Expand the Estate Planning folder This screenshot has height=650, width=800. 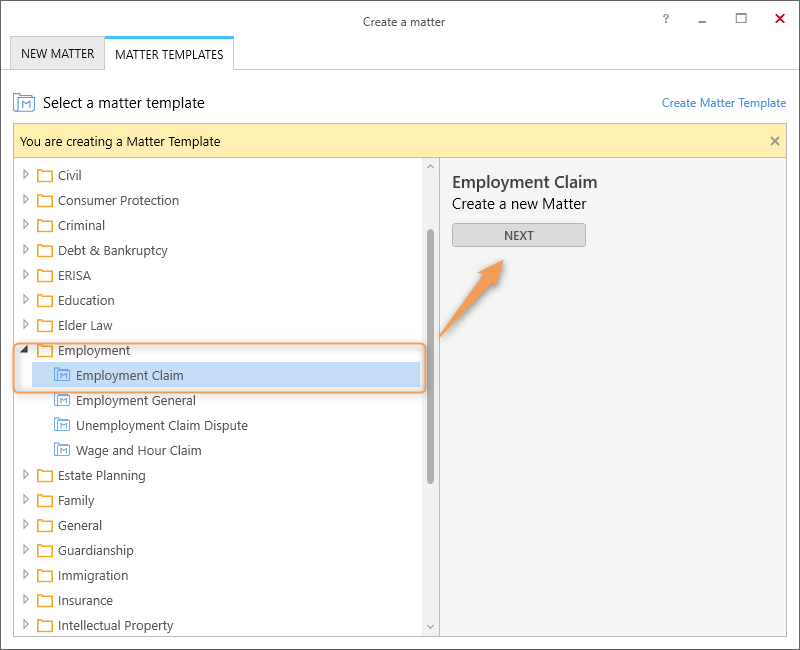coord(26,474)
